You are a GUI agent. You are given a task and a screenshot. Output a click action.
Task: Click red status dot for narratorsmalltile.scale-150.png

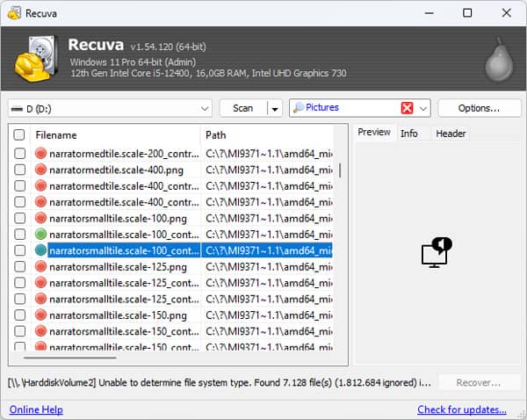point(40,315)
